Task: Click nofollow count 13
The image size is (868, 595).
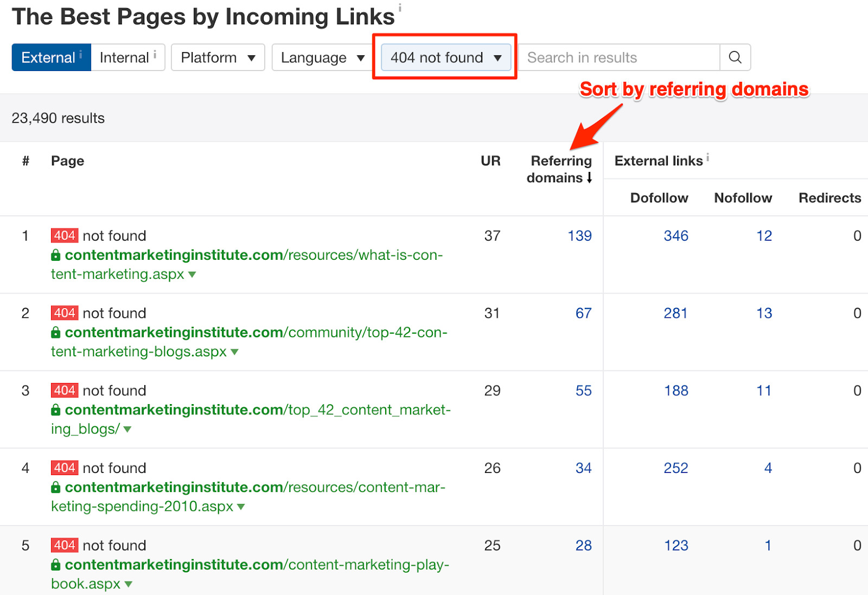Action: click(764, 314)
